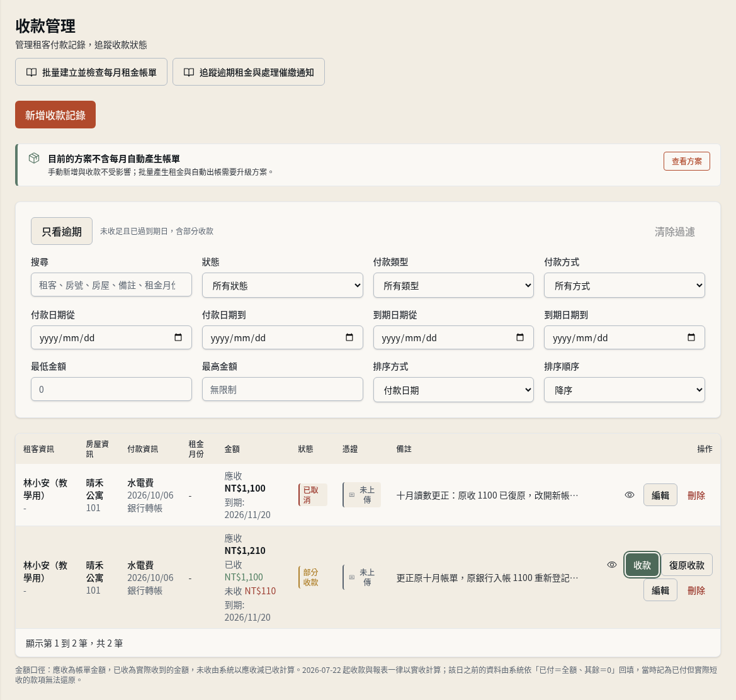View details via eye icon in 部分收款 row

pyautogui.click(x=611, y=565)
